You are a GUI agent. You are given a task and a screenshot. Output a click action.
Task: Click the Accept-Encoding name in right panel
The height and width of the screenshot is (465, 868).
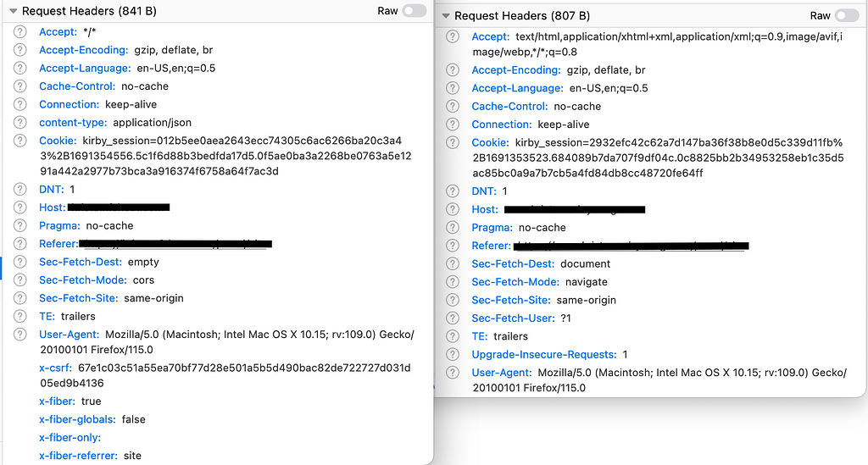click(x=515, y=70)
